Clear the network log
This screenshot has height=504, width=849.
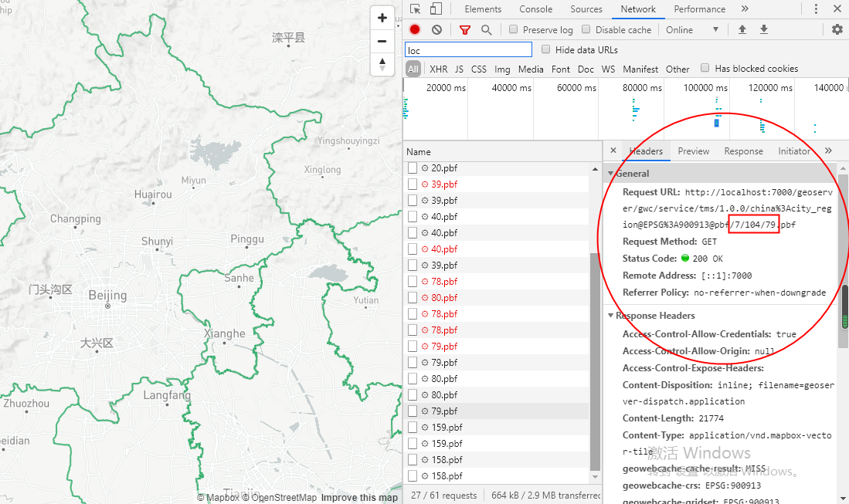click(437, 30)
